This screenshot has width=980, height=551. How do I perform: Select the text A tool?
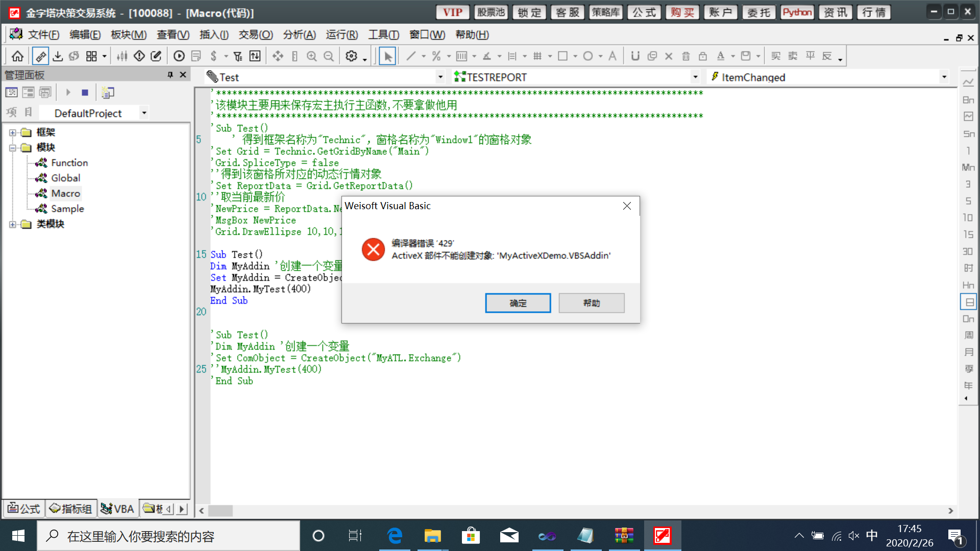point(612,56)
